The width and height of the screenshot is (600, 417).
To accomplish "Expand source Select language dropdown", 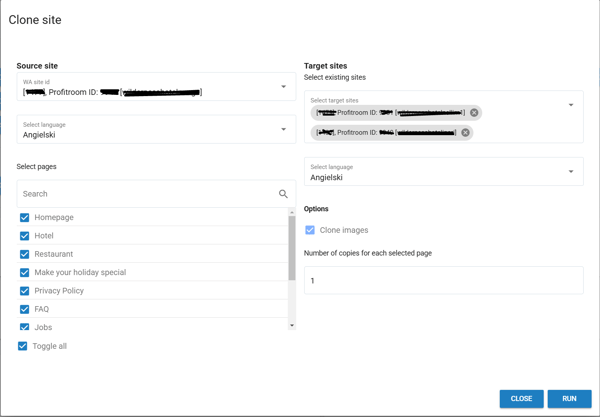I will click(283, 130).
